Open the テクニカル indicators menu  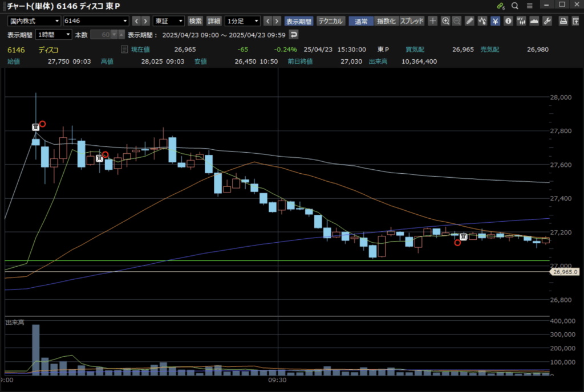[x=331, y=21]
